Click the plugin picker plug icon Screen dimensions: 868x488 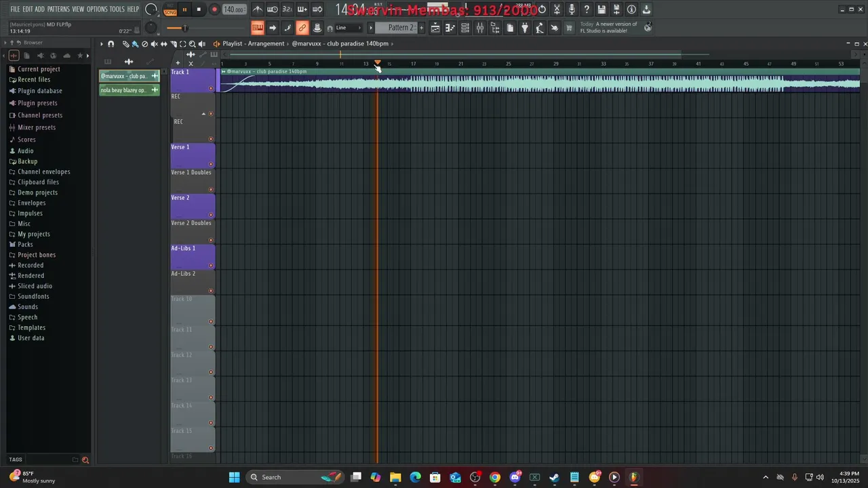524,28
